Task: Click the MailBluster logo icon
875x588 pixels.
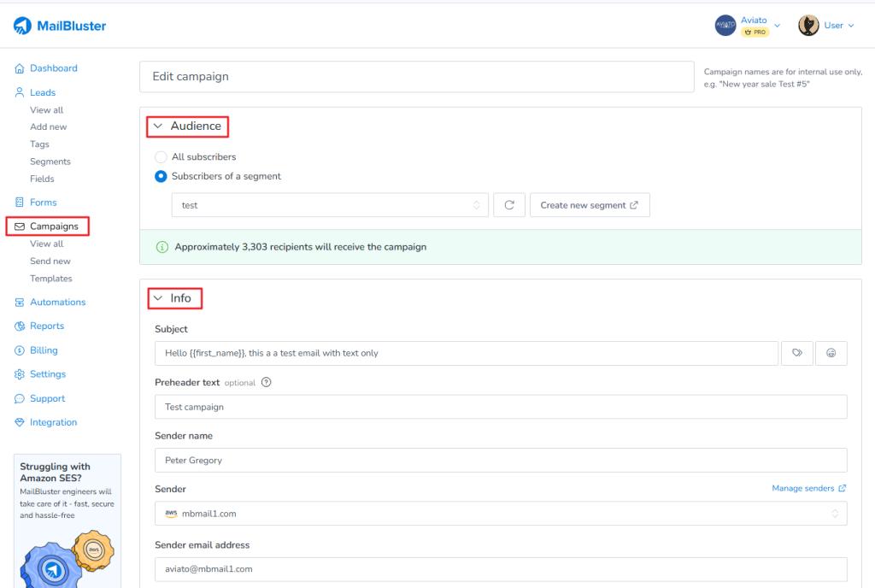Action: pyautogui.click(x=22, y=26)
